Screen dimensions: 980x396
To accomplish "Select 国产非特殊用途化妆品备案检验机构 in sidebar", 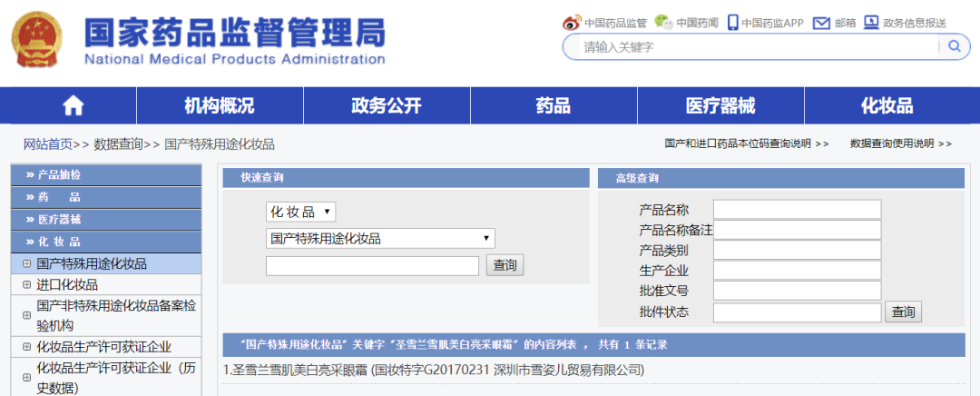I will (116, 315).
